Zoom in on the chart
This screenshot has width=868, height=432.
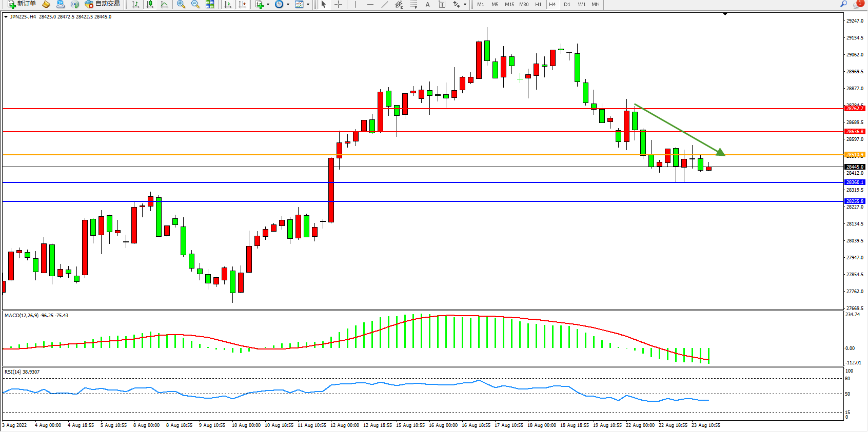click(x=181, y=4)
